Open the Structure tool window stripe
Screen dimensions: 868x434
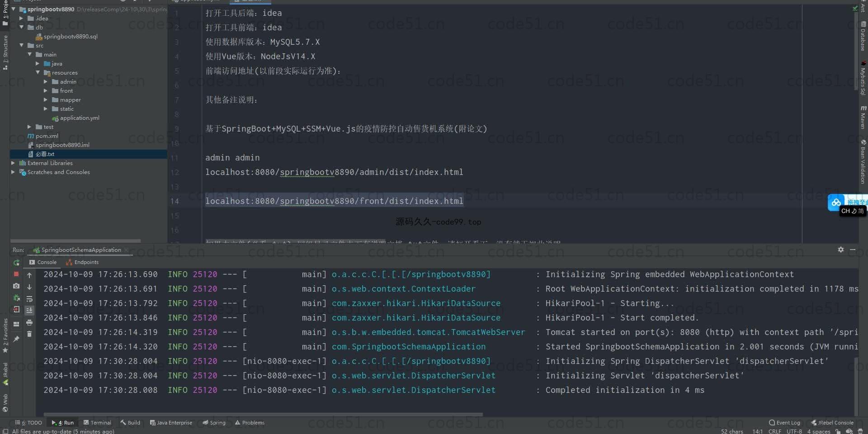(5, 52)
